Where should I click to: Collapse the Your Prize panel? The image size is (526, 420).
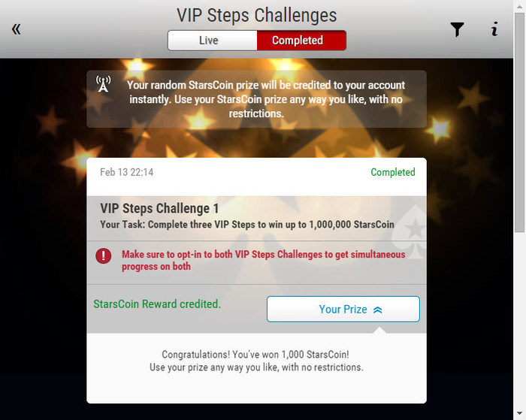343,309
